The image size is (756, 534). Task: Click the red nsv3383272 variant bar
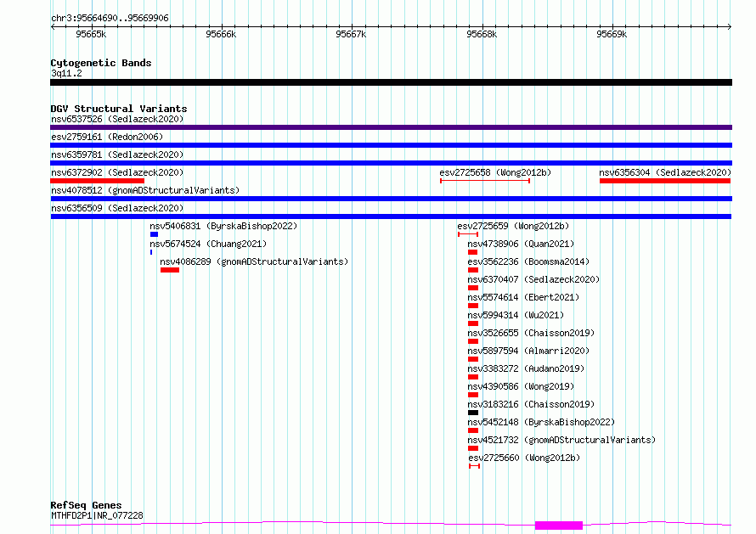473,377
